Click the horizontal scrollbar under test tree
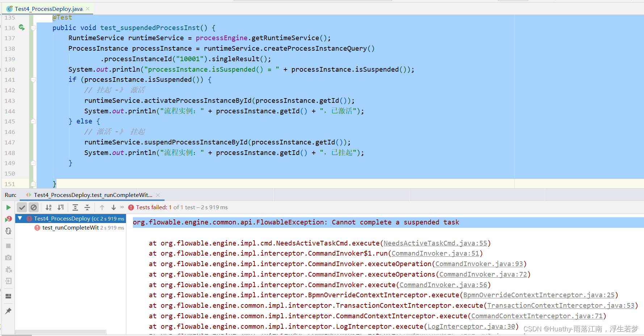 (60, 332)
